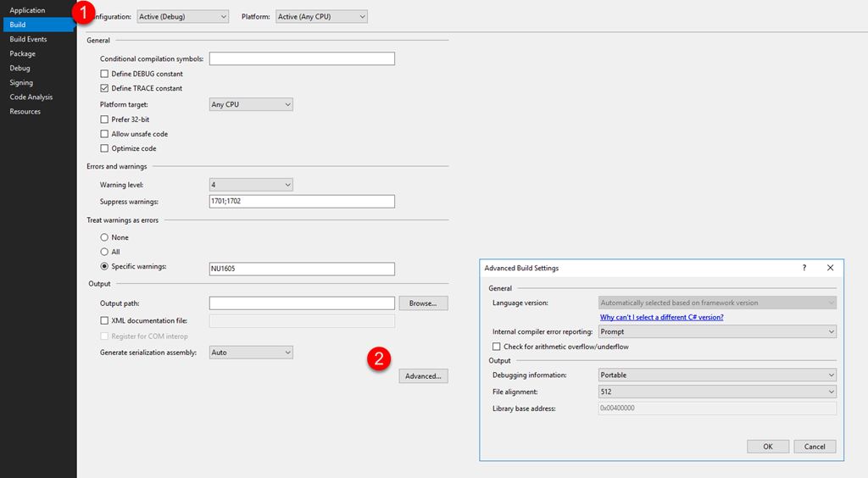Image resolution: width=868 pixels, height=478 pixels.
Task: Expand the File alignment dropdown
Action: pos(717,392)
